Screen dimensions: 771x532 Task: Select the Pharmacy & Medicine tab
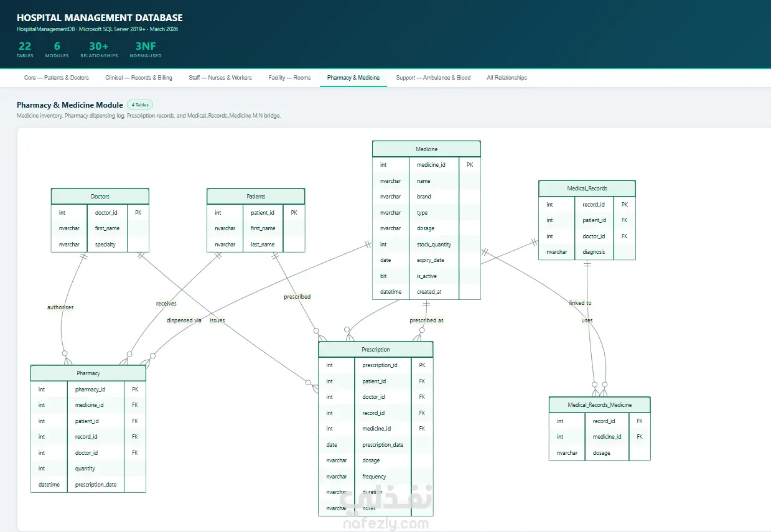coord(353,78)
